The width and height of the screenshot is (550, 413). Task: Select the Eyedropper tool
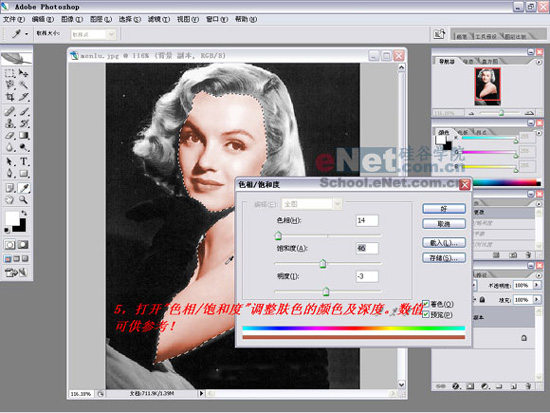coord(24,188)
